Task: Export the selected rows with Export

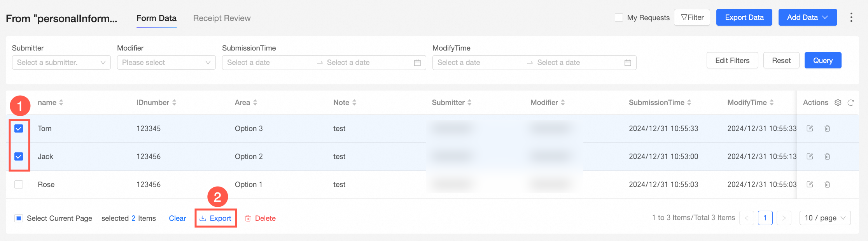Action: 216,218
